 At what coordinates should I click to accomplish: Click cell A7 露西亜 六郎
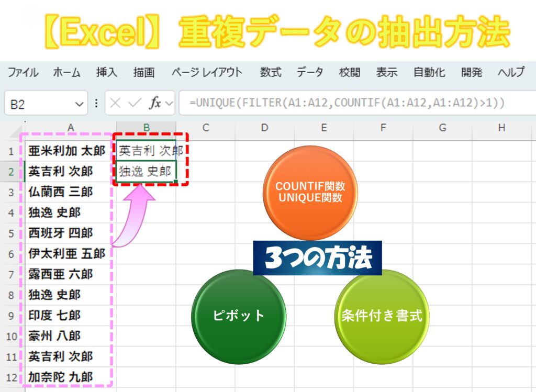(71, 274)
